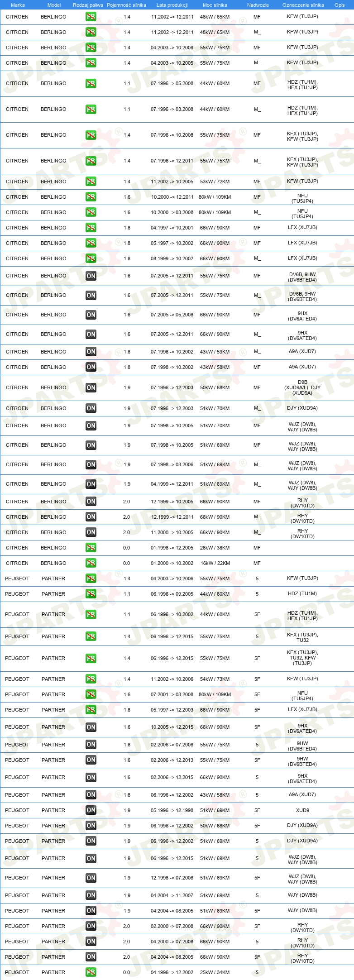Click petrol icon in Berlingo 04.2003 -> 10.2008 row
The image size is (354, 980).
pos(91,48)
